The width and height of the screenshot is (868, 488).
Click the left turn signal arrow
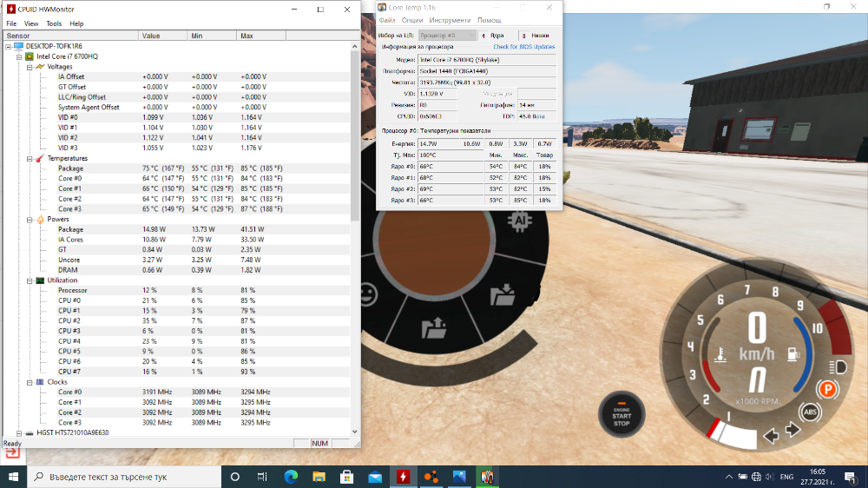(771, 437)
